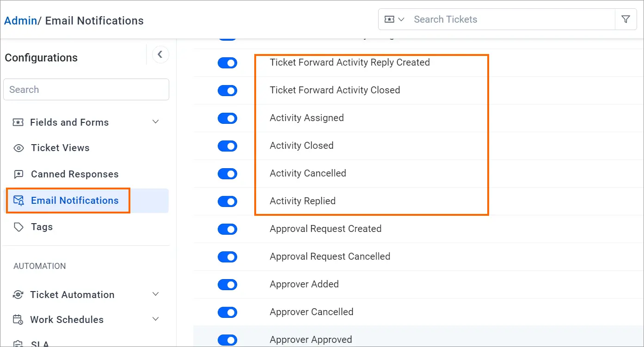Click the Canned Responses message icon
The image size is (644, 347).
click(x=18, y=174)
